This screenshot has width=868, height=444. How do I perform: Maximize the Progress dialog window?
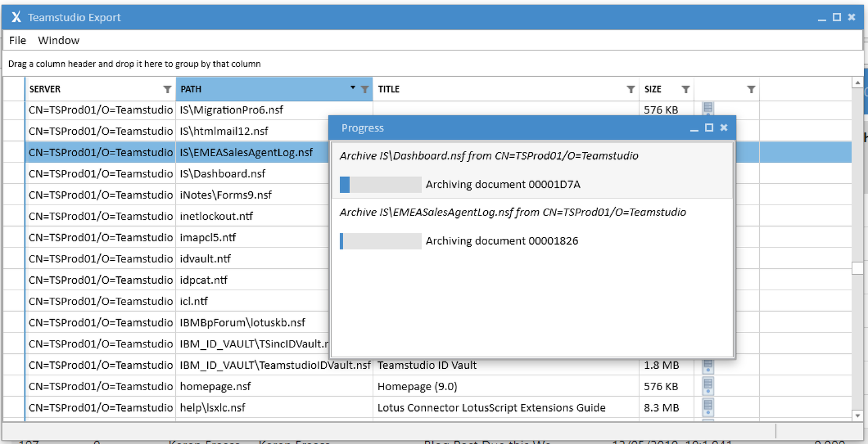[x=709, y=128]
